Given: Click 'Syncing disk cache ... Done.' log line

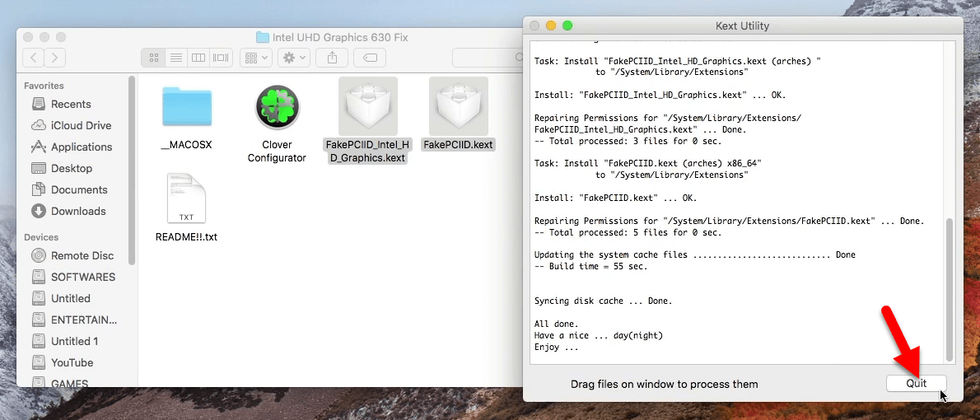Looking at the screenshot, I should (603, 301).
